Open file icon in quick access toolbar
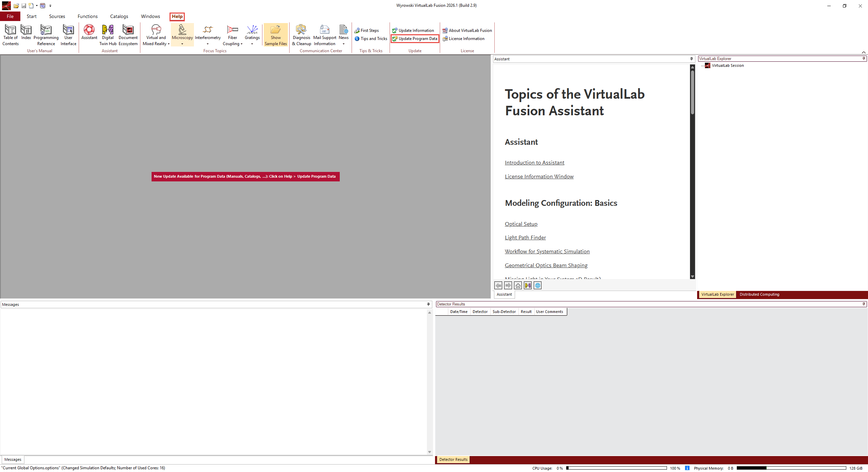Screen dimensions: 868x472 tap(16, 6)
